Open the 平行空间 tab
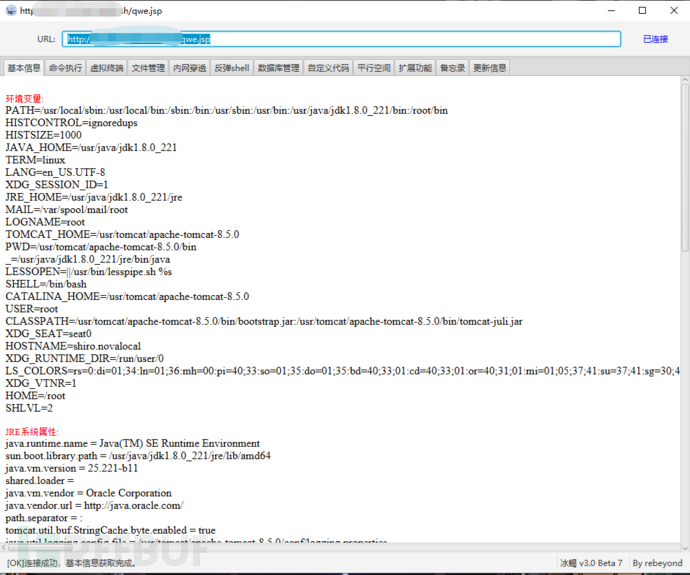Image resolution: width=690 pixels, height=575 pixels. (374, 68)
